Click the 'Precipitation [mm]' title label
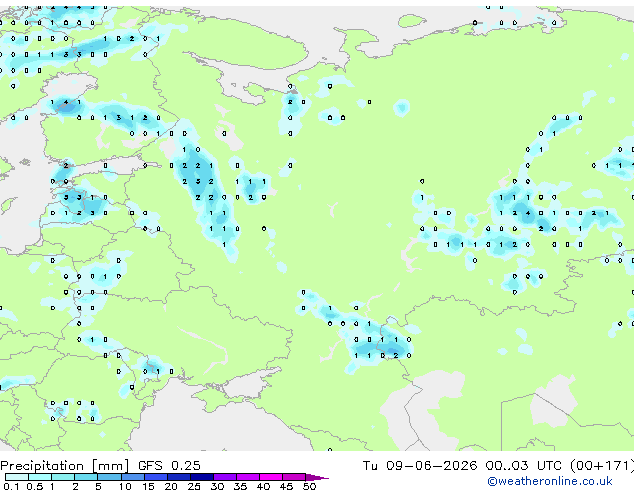Screen dimensions: 634x490 [x=65, y=466]
